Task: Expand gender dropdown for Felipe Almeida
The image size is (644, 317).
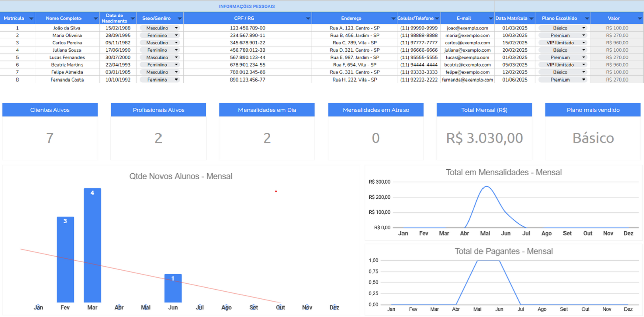Action: (176, 72)
